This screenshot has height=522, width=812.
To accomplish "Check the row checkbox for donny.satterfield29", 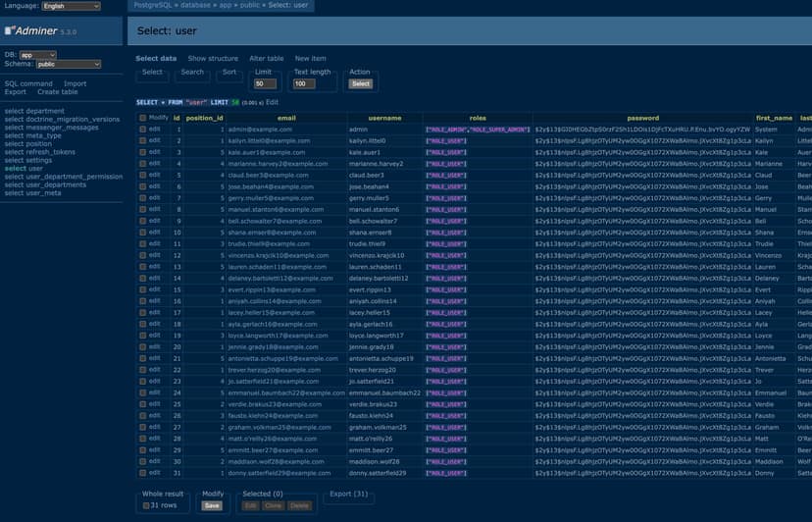I will (143, 473).
